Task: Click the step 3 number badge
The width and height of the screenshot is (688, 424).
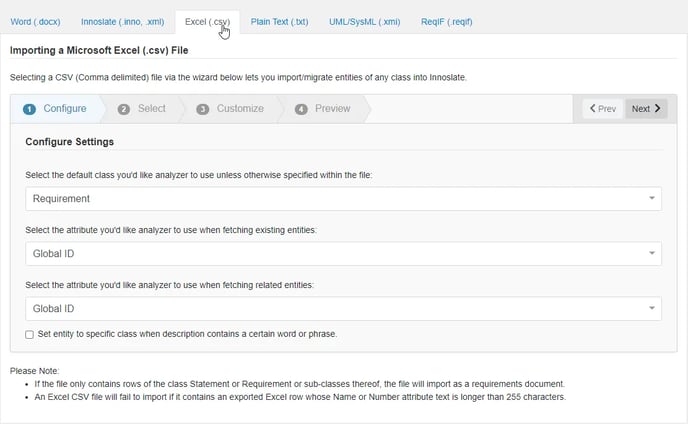Action: 203,109
